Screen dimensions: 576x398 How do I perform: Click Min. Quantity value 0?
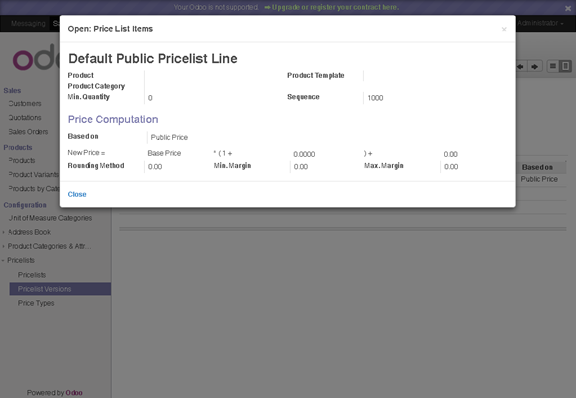pyautogui.click(x=150, y=98)
